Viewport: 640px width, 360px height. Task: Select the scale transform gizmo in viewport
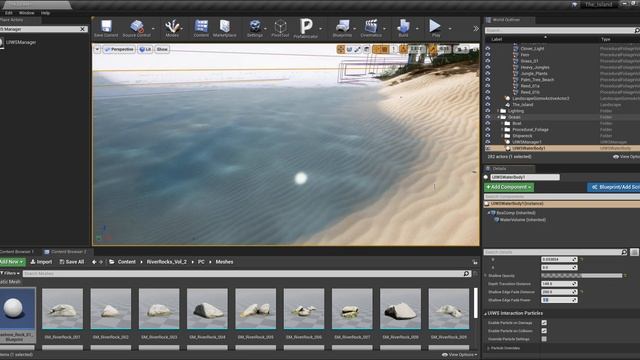click(x=358, y=49)
